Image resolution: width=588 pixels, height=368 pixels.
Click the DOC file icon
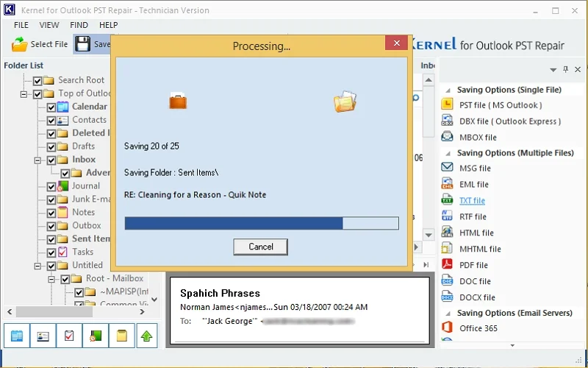[x=447, y=280]
